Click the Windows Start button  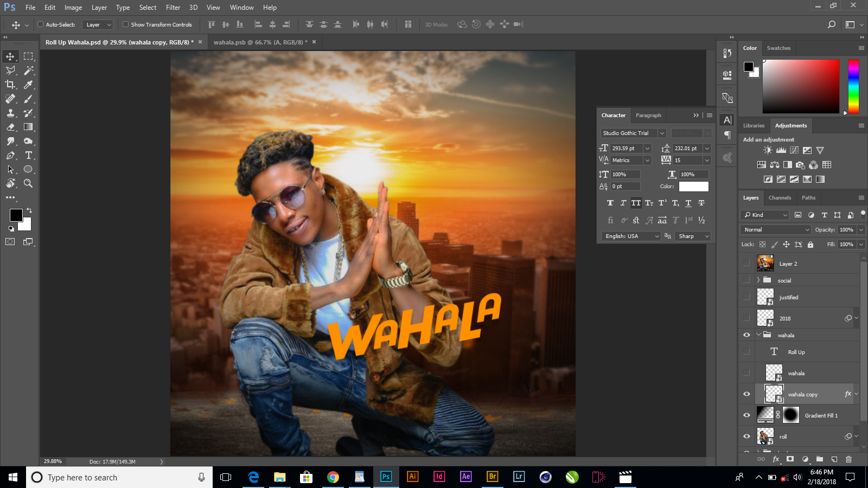(x=13, y=477)
